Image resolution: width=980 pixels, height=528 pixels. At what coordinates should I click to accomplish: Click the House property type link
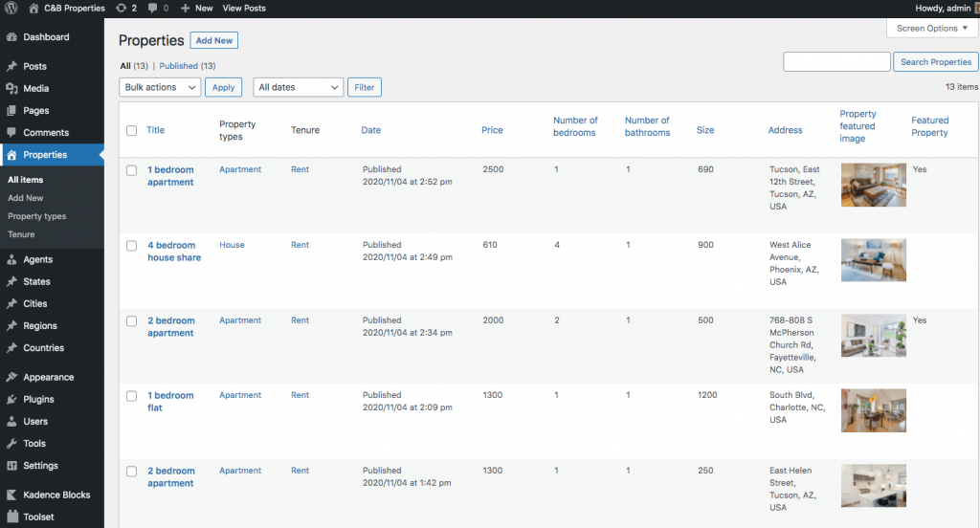(232, 245)
